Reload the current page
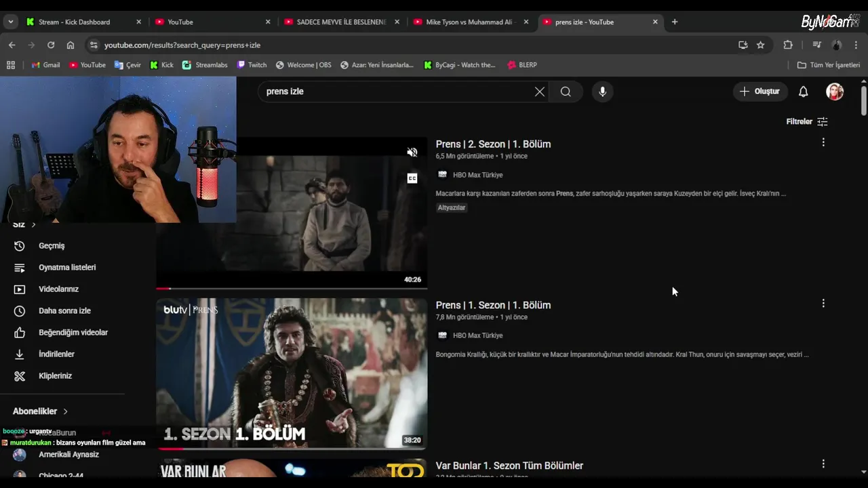 click(x=51, y=45)
